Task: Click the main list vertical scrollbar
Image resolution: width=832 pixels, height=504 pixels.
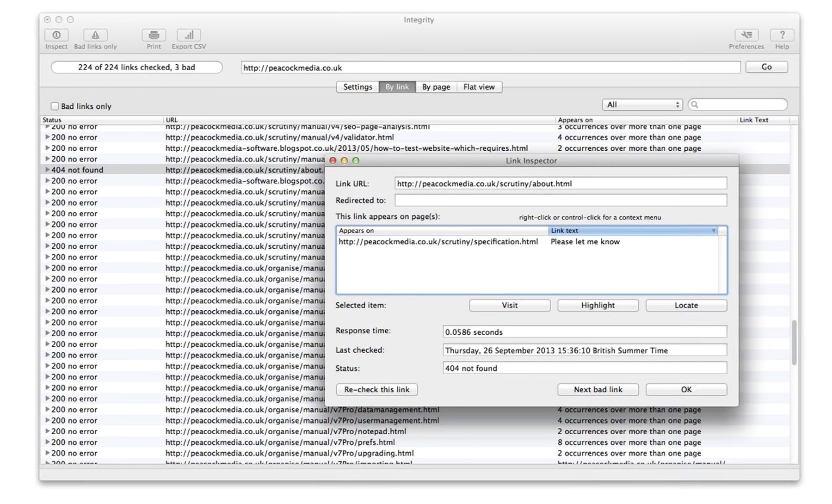Action: (x=794, y=342)
